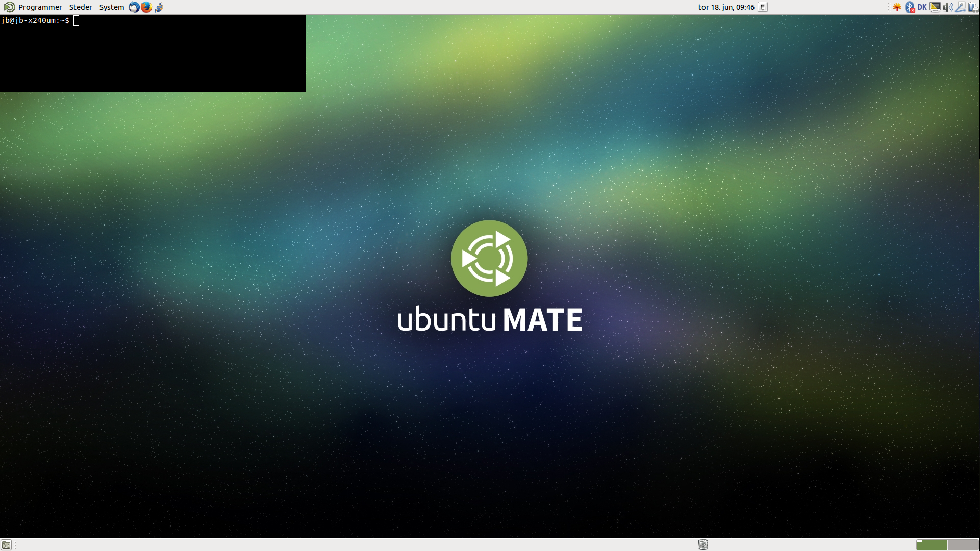Switch to the second grey workspace
The height and width of the screenshot is (551, 980).
point(963,545)
